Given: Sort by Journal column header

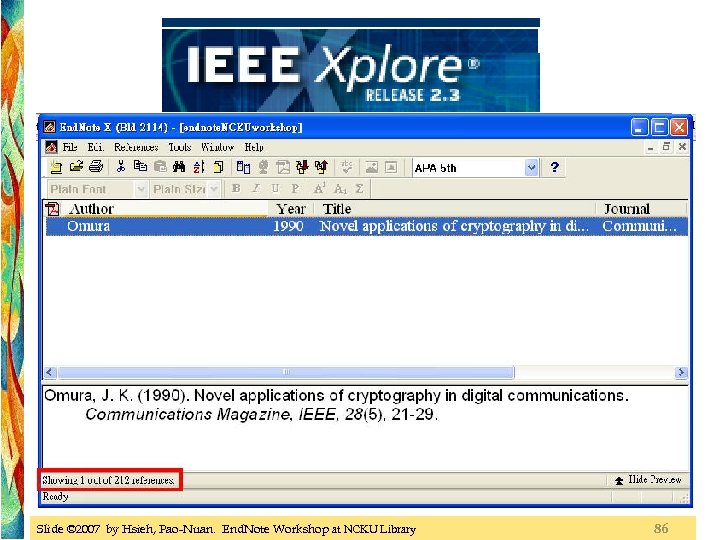Looking at the screenshot, I should [641, 209].
